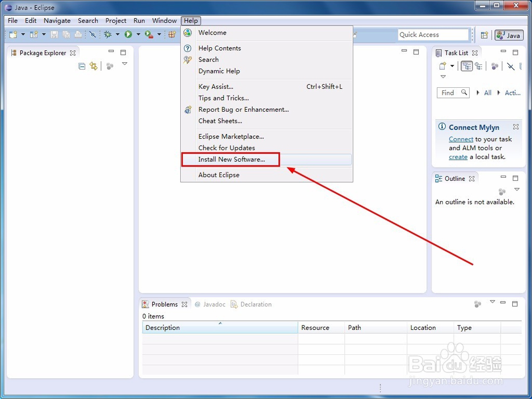Click the Connect link in Mylyn panel
Viewport: 532px width, 399px height.
click(461, 139)
